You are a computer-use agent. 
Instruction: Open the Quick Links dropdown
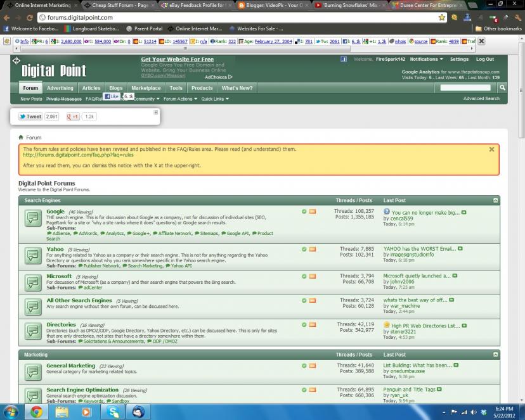point(215,99)
